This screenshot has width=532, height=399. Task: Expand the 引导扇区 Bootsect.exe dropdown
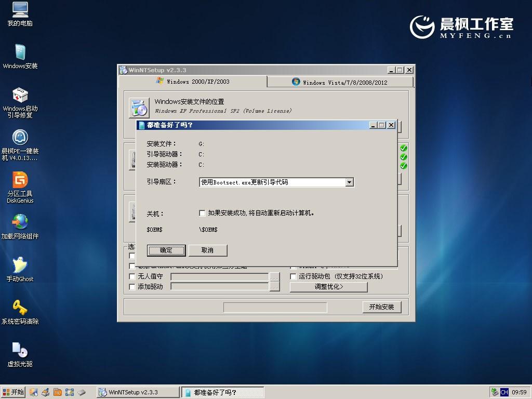click(349, 182)
